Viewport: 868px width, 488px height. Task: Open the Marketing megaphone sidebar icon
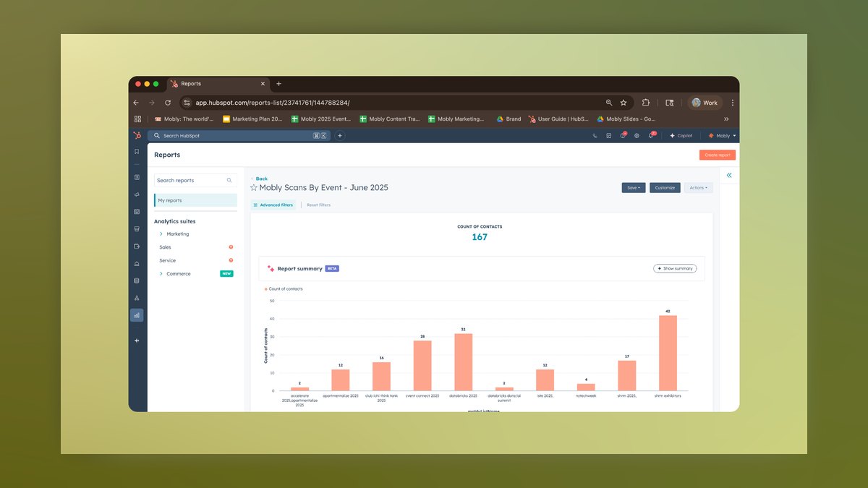[137, 194]
